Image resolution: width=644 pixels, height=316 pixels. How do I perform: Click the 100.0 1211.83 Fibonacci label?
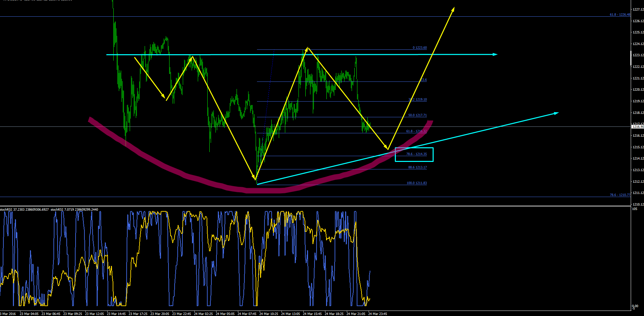tap(417, 183)
